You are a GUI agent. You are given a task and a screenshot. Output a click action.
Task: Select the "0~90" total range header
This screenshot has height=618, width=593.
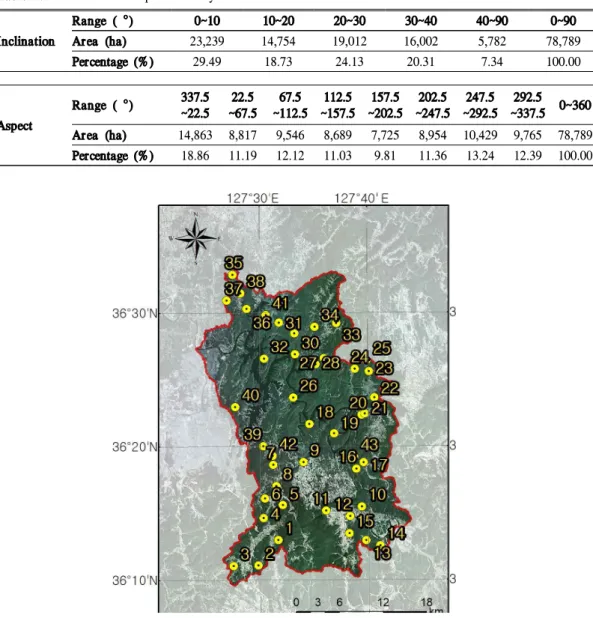point(563,20)
